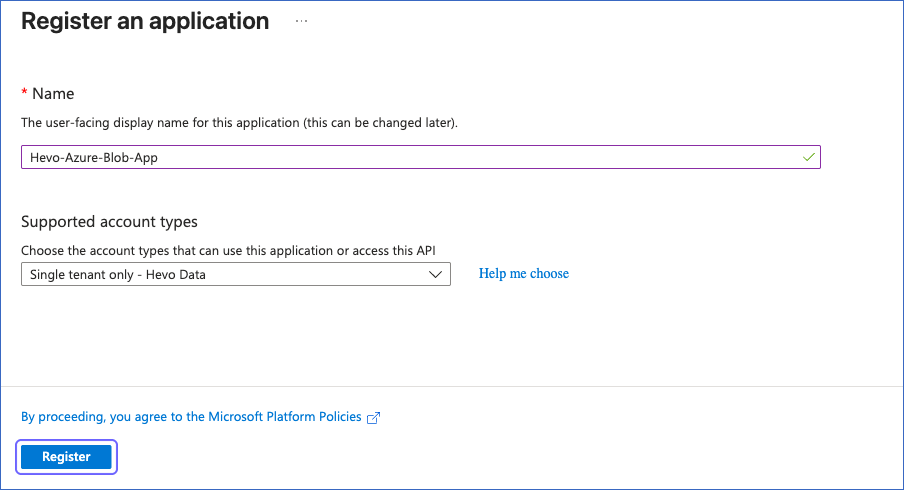
Task: Open the ellipsis menu beside the page title
Action: (302, 21)
